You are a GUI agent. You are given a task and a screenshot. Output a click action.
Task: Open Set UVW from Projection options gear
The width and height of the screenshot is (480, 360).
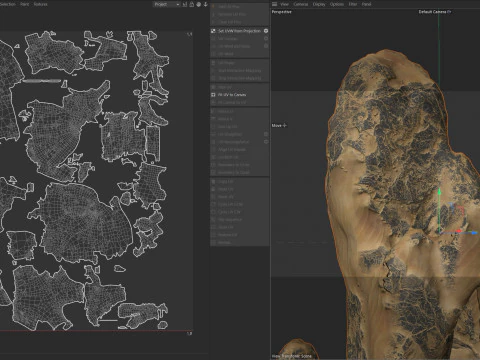[x=266, y=31]
